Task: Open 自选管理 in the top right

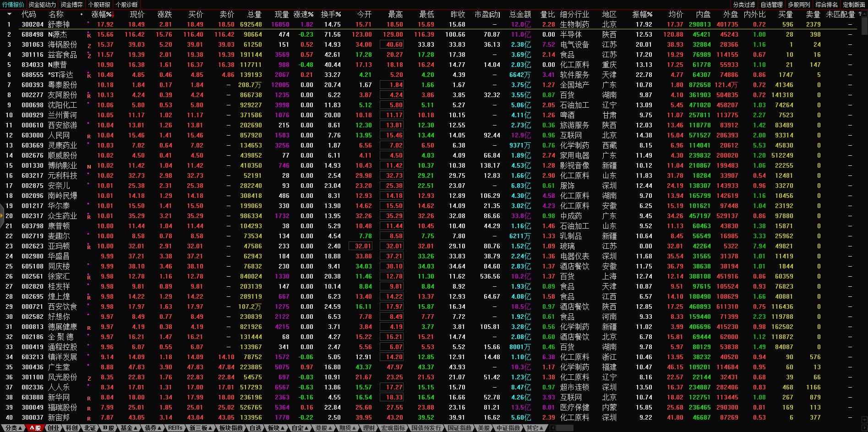Action: (x=771, y=5)
